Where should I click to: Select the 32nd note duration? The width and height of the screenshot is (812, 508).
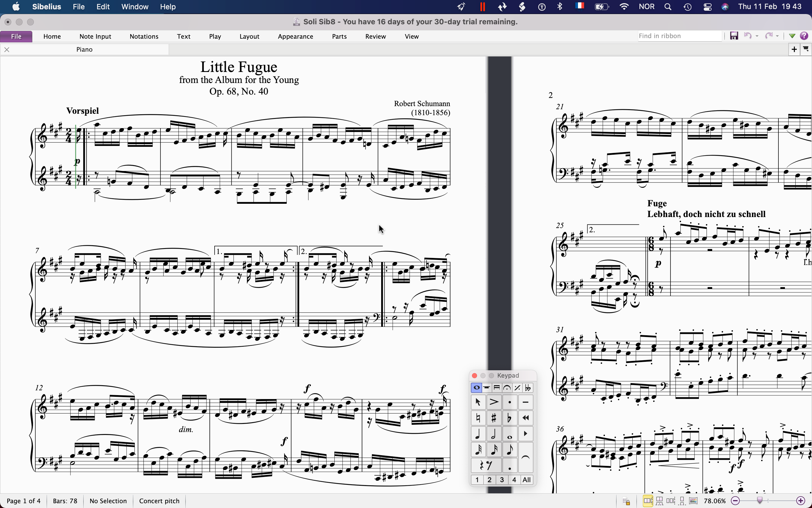(x=478, y=450)
